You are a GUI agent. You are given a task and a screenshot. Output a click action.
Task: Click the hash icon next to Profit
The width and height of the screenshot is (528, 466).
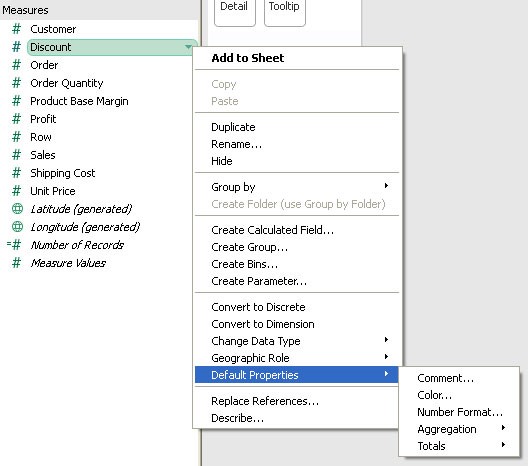tap(16, 119)
